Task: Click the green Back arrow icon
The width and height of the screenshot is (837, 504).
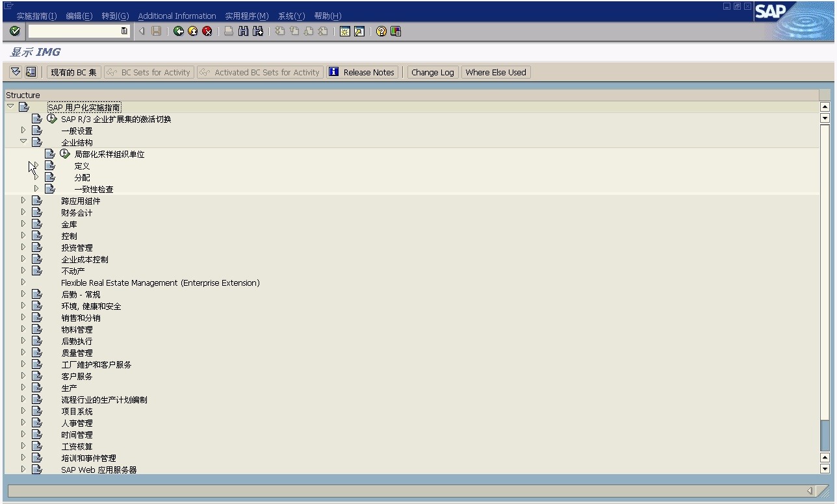Action: [178, 31]
